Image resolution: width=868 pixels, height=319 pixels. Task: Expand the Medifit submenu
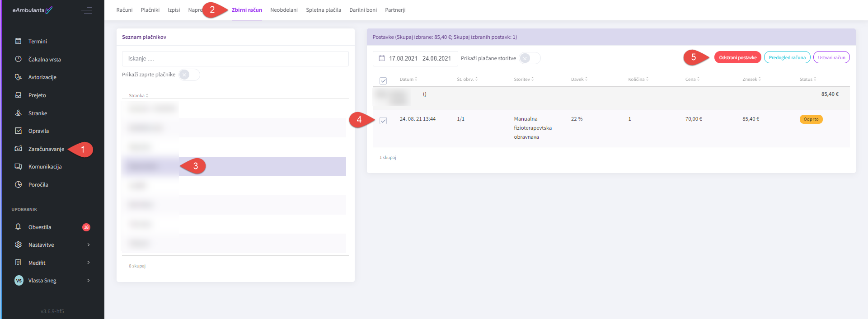(x=89, y=263)
